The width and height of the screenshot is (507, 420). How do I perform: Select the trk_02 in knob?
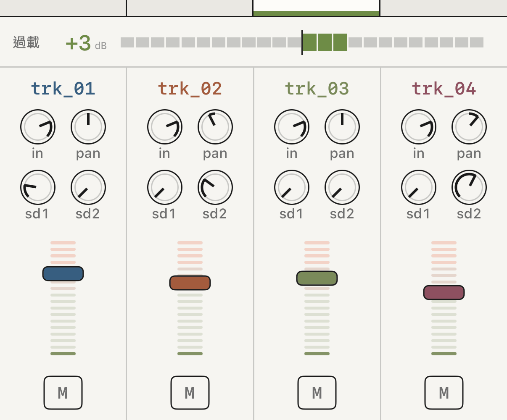165,127
